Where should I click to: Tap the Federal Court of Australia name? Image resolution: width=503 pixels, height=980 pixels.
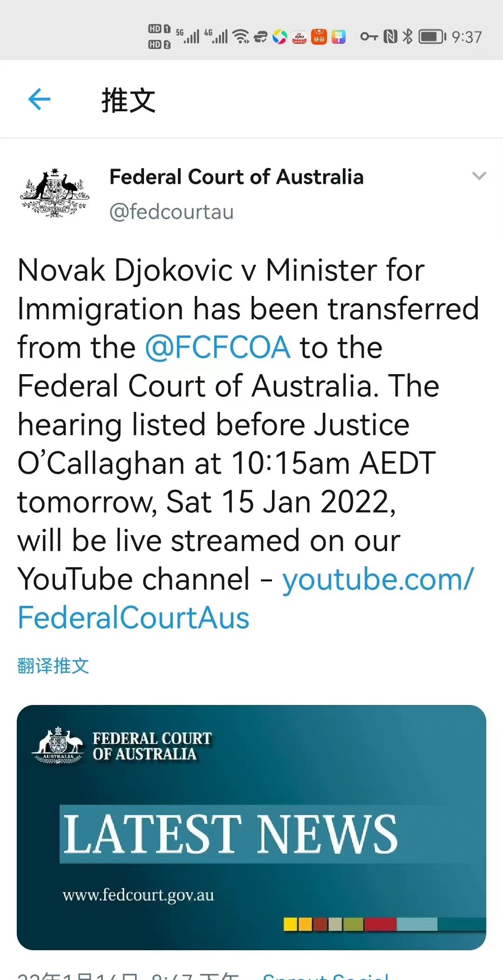tap(236, 177)
